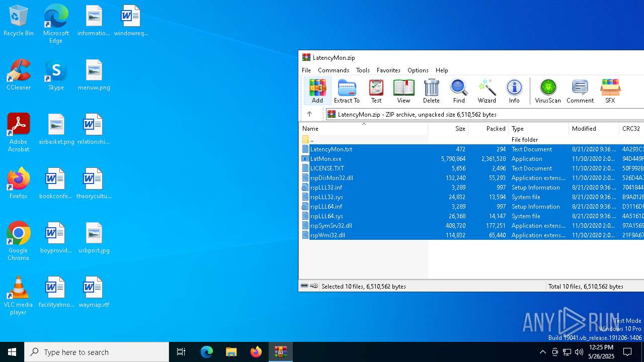The height and width of the screenshot is (362, 644).
Task: Click the Extract To toolbar icon
Action: point(347,91)
